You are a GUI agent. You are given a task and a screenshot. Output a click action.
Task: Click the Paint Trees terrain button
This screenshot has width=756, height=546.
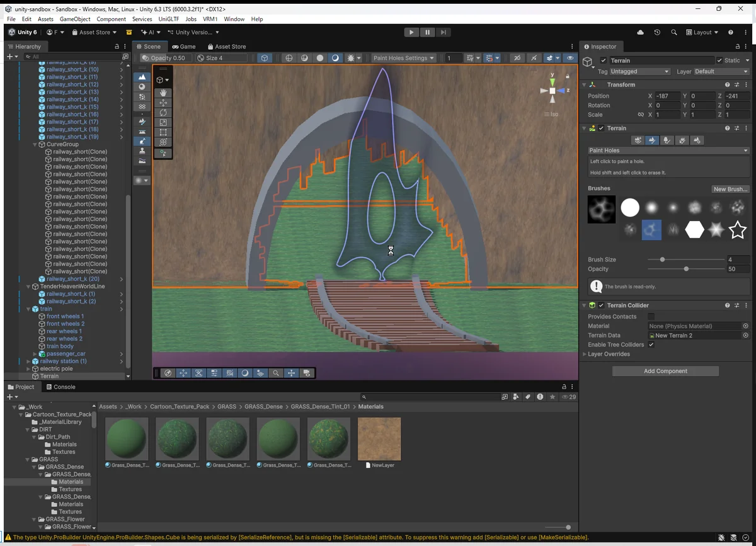[667, 140]
